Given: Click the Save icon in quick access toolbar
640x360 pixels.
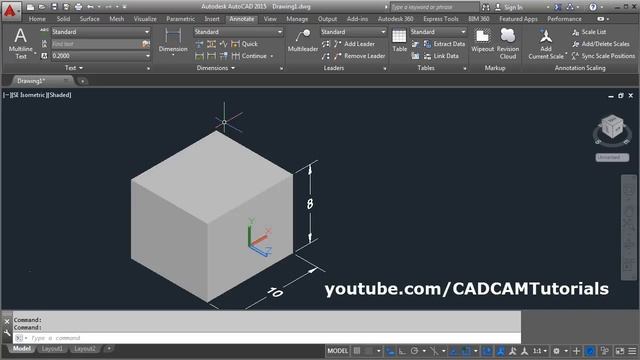Looking at the screenshot, I should click(x=54, y=7).
